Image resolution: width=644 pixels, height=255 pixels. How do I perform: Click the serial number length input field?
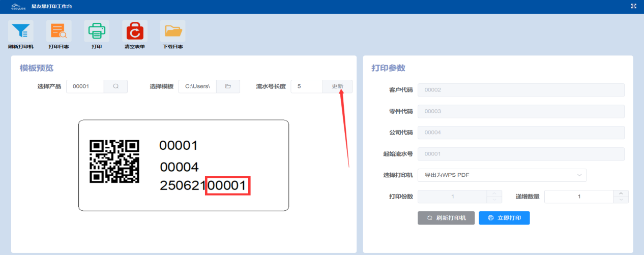(307, 86)
